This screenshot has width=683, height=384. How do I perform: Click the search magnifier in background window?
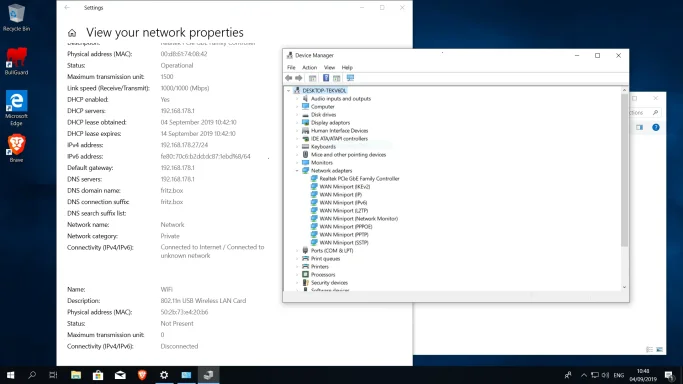(655, 112)
